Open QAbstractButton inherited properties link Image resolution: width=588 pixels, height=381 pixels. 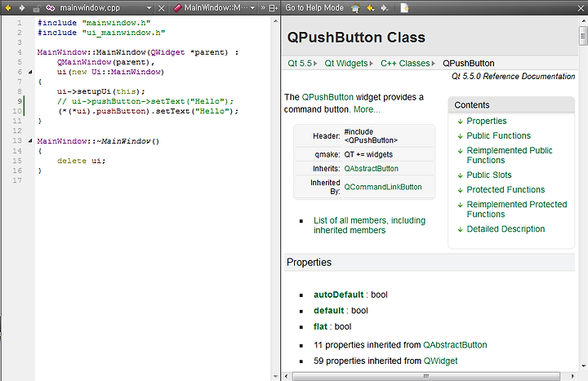click(455, 345)
